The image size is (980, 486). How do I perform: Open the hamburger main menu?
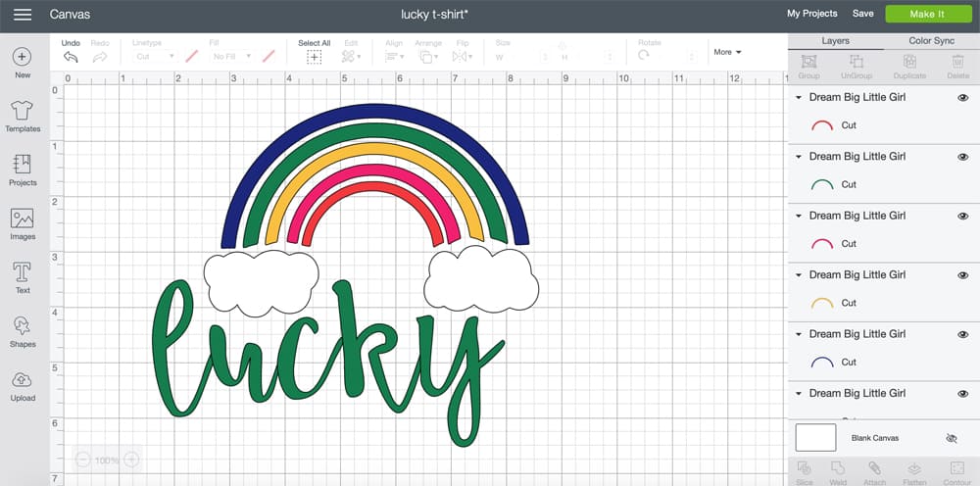click(23, 15)
